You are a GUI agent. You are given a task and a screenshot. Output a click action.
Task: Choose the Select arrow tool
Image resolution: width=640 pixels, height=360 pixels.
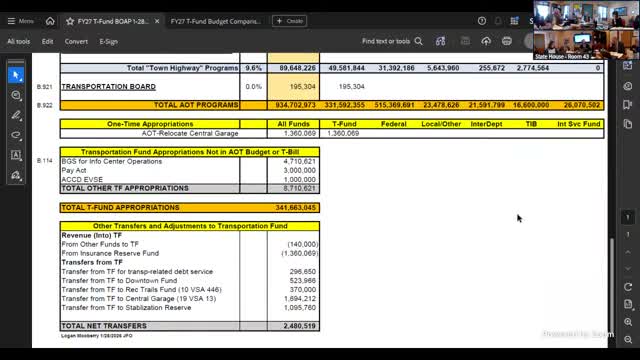point(16,76)
